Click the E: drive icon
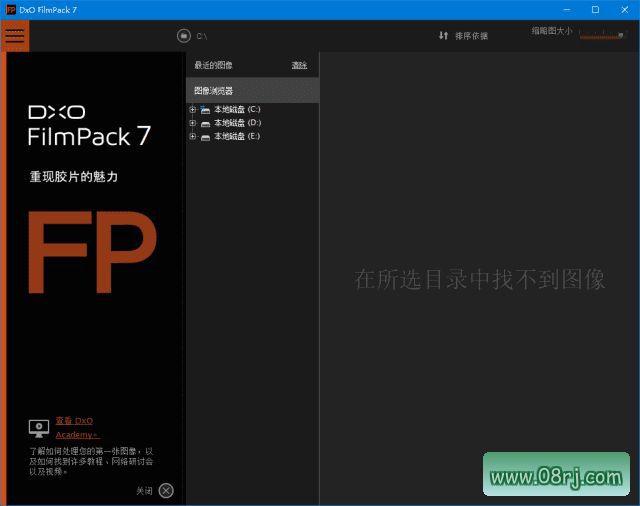Screen dimensions: 640x506 point(205,137)
